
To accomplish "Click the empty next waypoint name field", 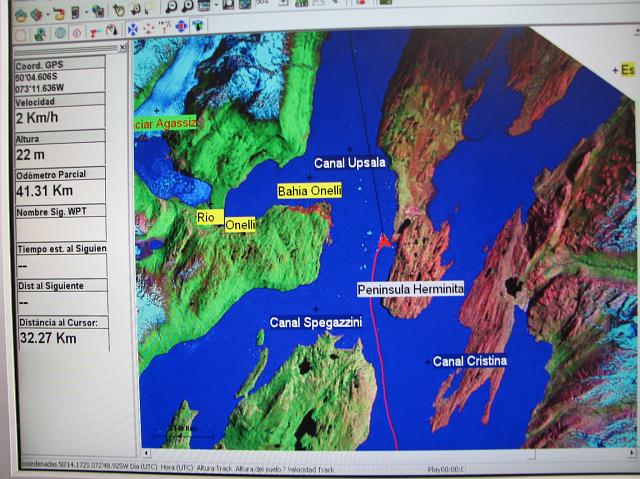I will coord(61,229).
